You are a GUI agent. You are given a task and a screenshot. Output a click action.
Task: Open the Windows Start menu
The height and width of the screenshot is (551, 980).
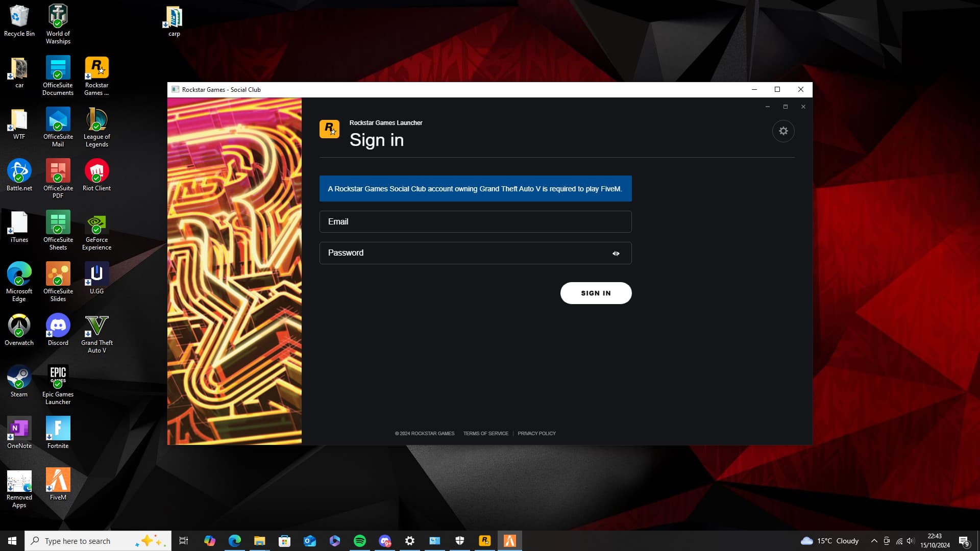pyautogui.click(x=12, y=541)
